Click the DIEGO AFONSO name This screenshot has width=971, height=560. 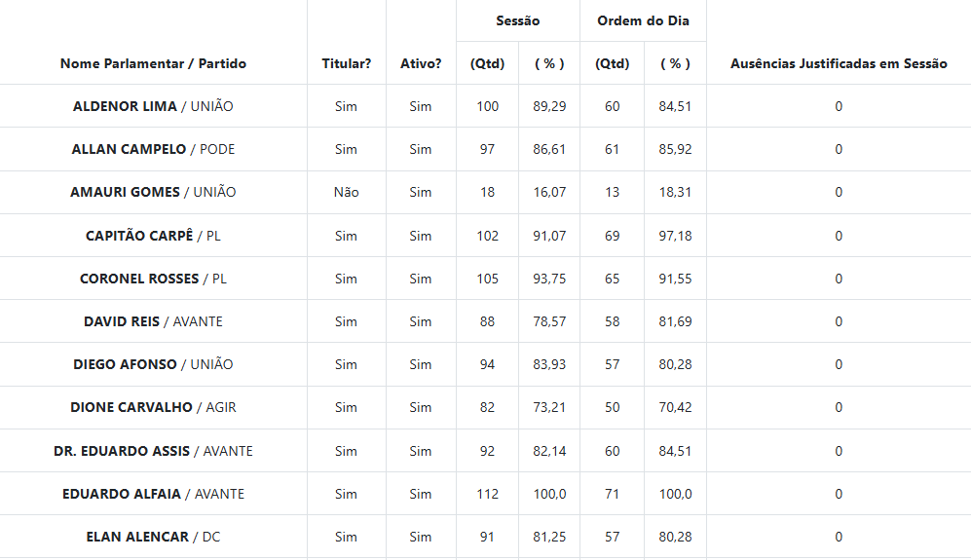126,364
